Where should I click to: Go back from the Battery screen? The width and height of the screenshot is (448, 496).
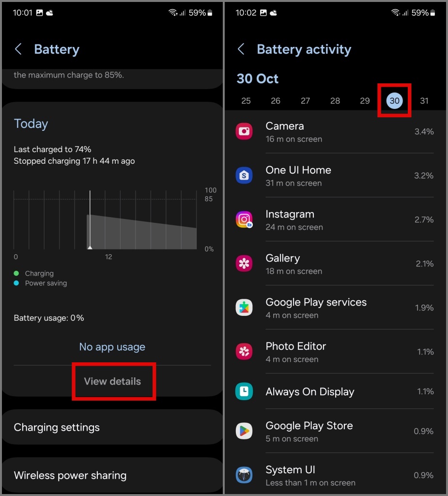18,49
